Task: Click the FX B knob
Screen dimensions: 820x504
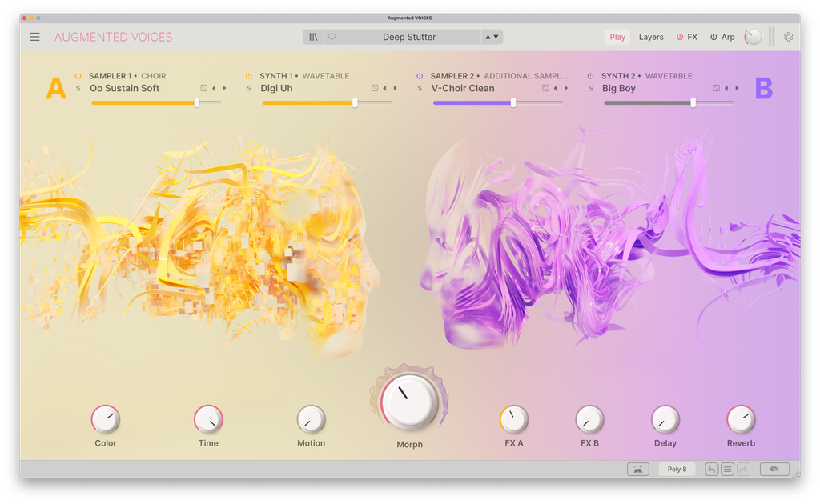Action: [590, 419]
